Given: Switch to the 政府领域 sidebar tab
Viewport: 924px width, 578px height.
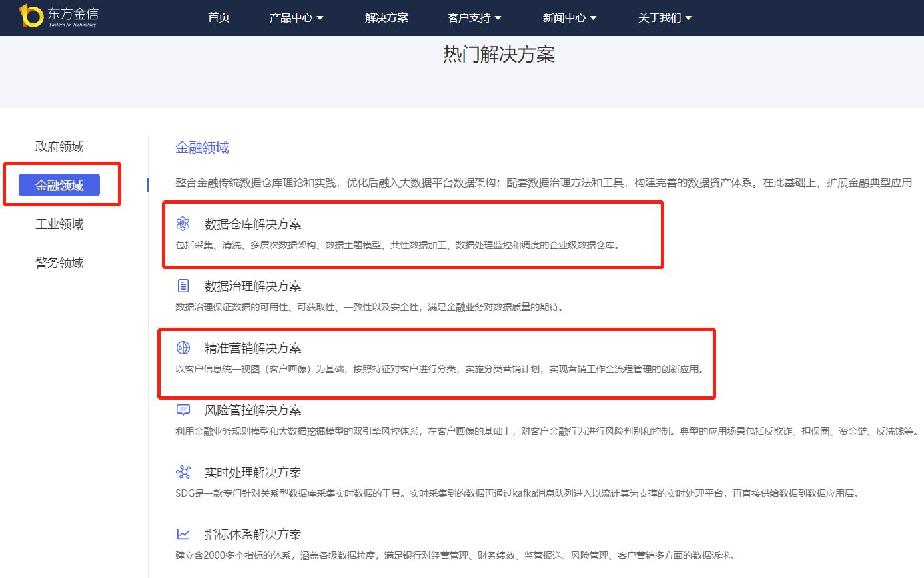Looking at the screenshot, I should click(x=59, y=146).
